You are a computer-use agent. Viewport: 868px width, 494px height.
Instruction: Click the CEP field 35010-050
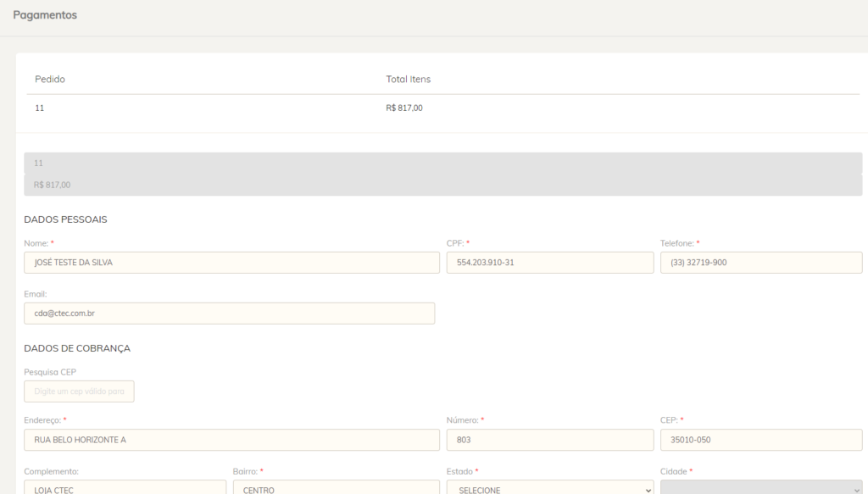pyautogui.click(x=761, y=440)
